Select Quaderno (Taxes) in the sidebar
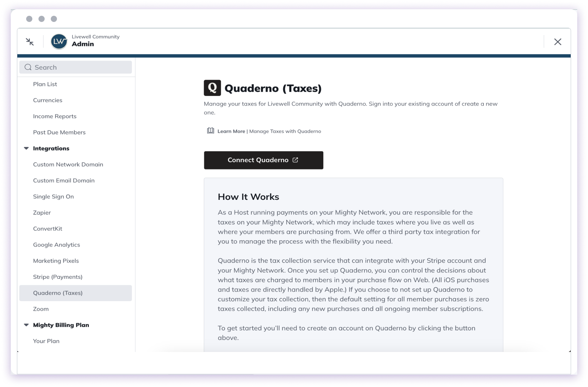Screen dimensions: 588x387 [58, 293]
